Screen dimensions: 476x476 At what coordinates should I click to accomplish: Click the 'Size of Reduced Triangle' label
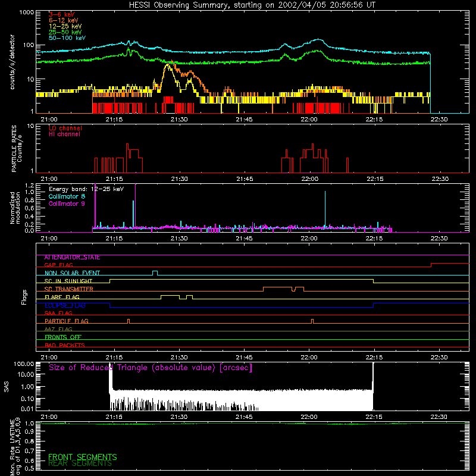click(151, 368)
